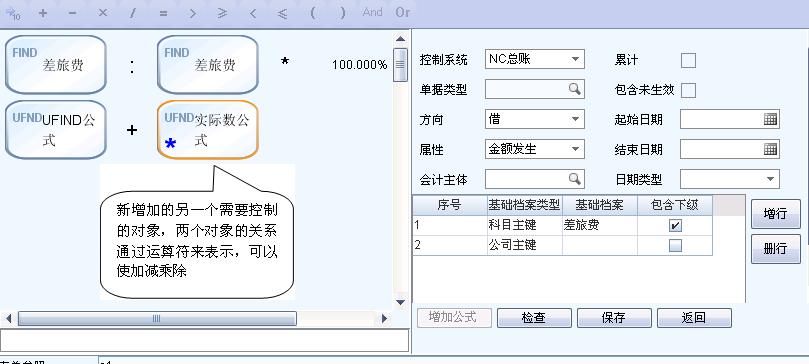Click the 100.000% value

(359, 65)
